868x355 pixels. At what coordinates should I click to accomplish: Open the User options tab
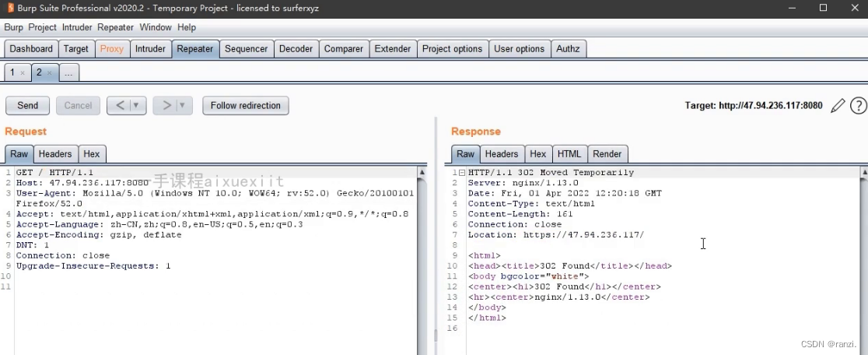[520, 49]
